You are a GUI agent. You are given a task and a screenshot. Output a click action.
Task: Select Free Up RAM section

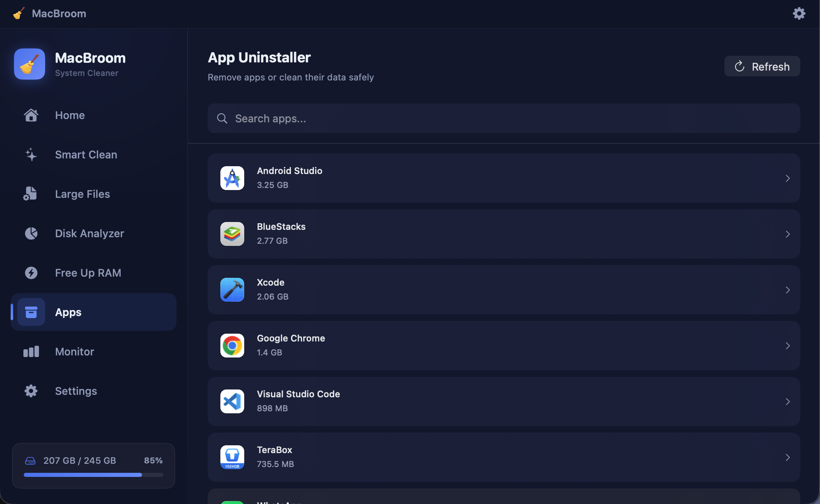click(94, 273)
